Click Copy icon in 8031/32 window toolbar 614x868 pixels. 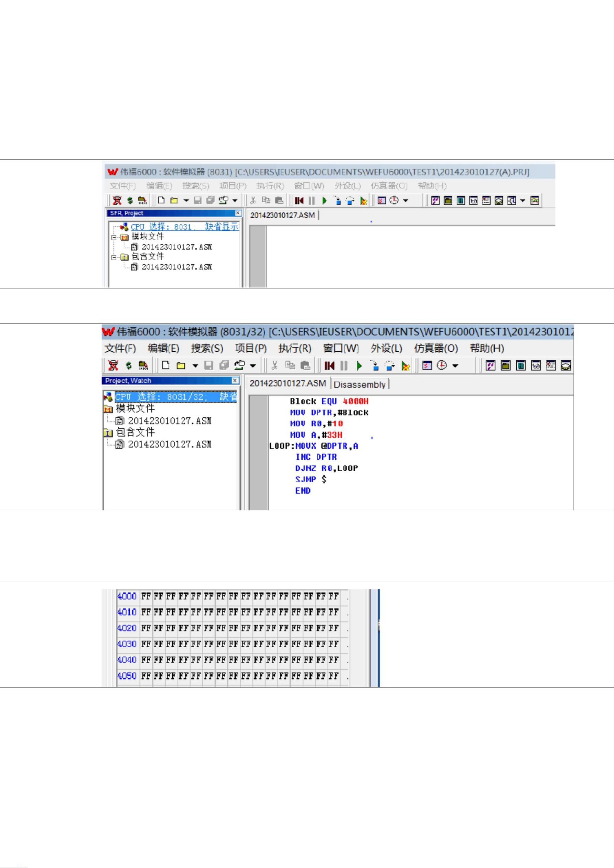[x=290, y=365]
